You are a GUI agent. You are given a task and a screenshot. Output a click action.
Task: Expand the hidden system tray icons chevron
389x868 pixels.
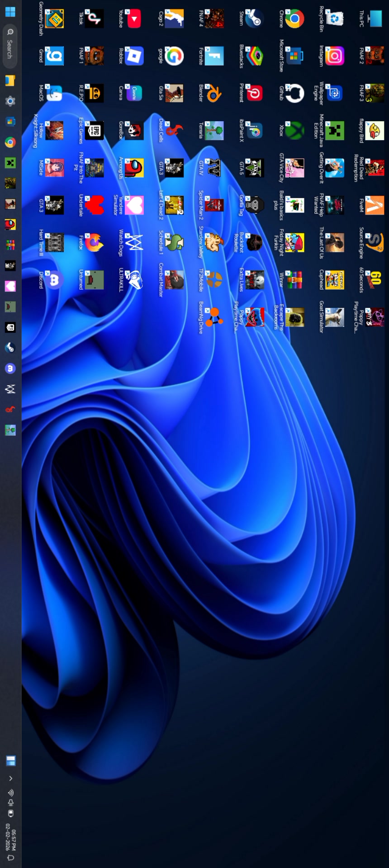tap(11, 778)
